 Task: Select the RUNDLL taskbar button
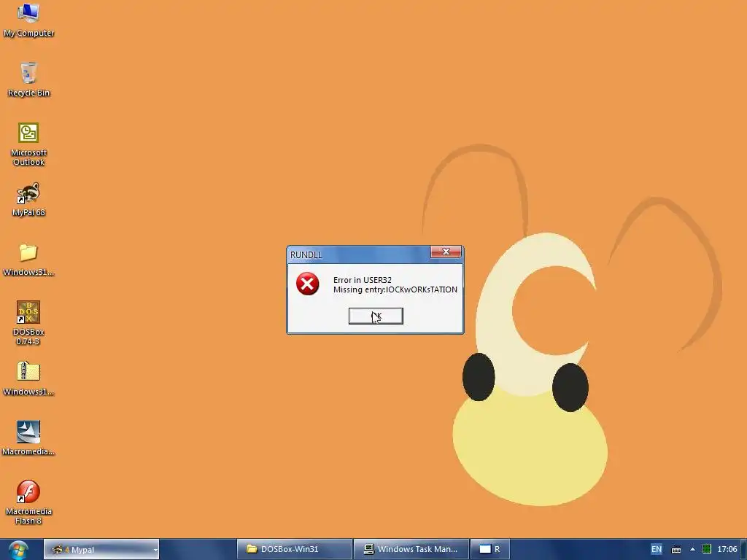pyautogui.click(x=490, y=549)
